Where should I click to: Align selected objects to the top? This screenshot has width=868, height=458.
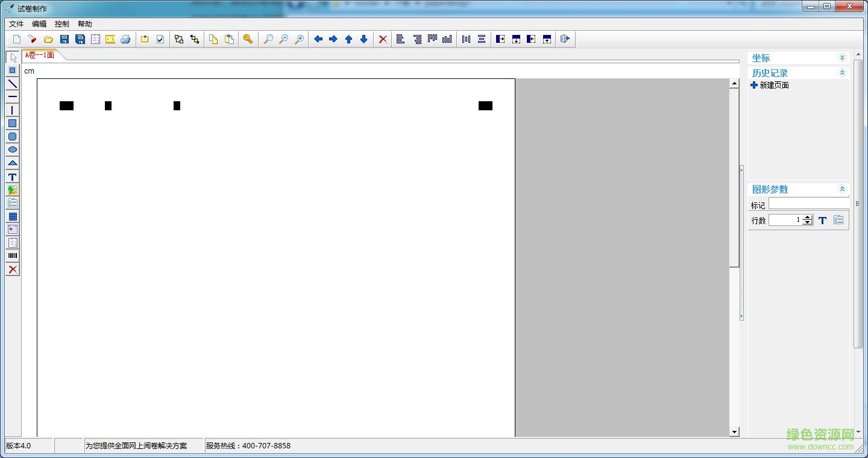[x=432, y=39]
